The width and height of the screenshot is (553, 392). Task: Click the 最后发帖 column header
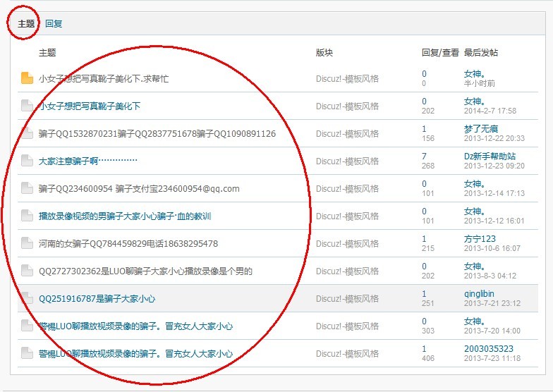[481, 53]
